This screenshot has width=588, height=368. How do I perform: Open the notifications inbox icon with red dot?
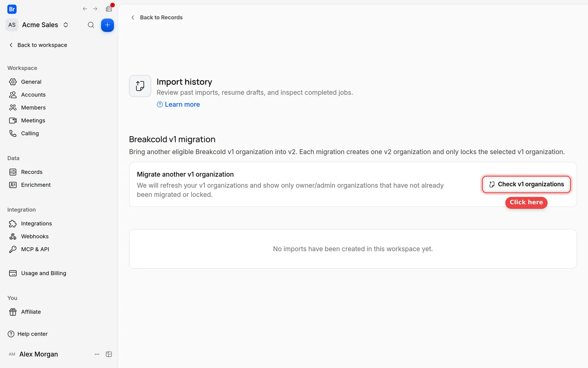[109, 8]
